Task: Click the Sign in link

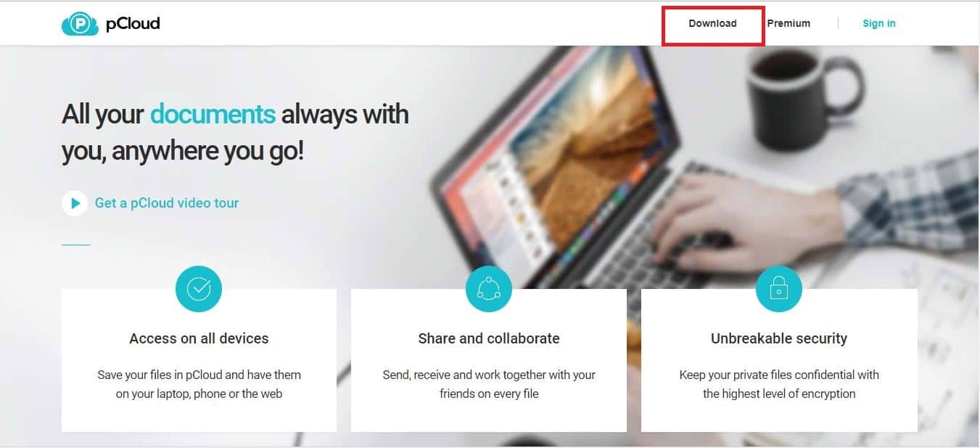Action: 878,23
